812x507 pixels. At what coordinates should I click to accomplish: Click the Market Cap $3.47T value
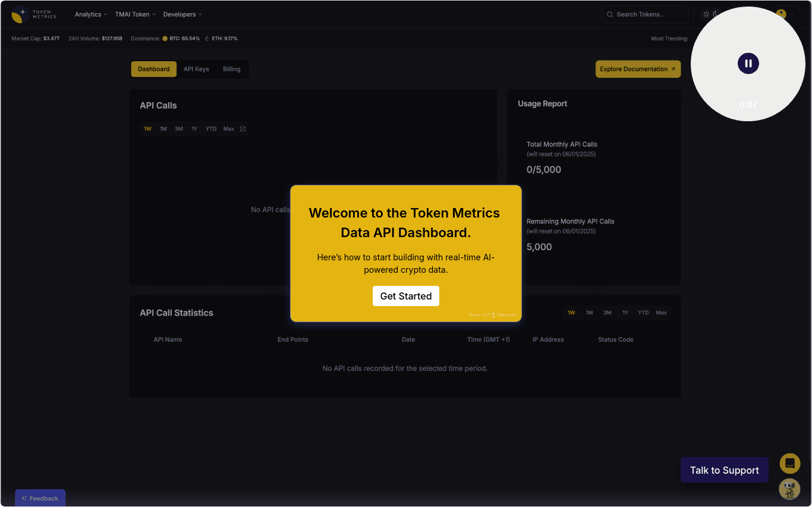click(51, 39)
